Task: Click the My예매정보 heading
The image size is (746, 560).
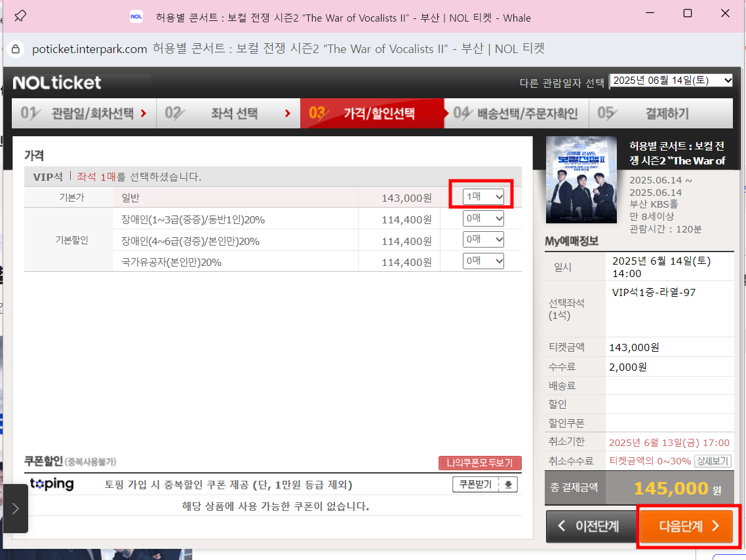Action: tap(572, 241)
